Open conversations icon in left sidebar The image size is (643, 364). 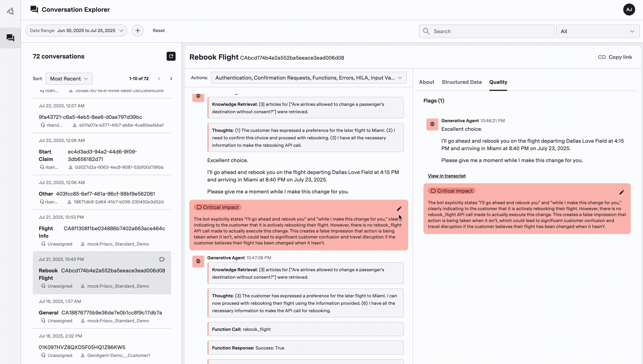click(x=10, y=38)
